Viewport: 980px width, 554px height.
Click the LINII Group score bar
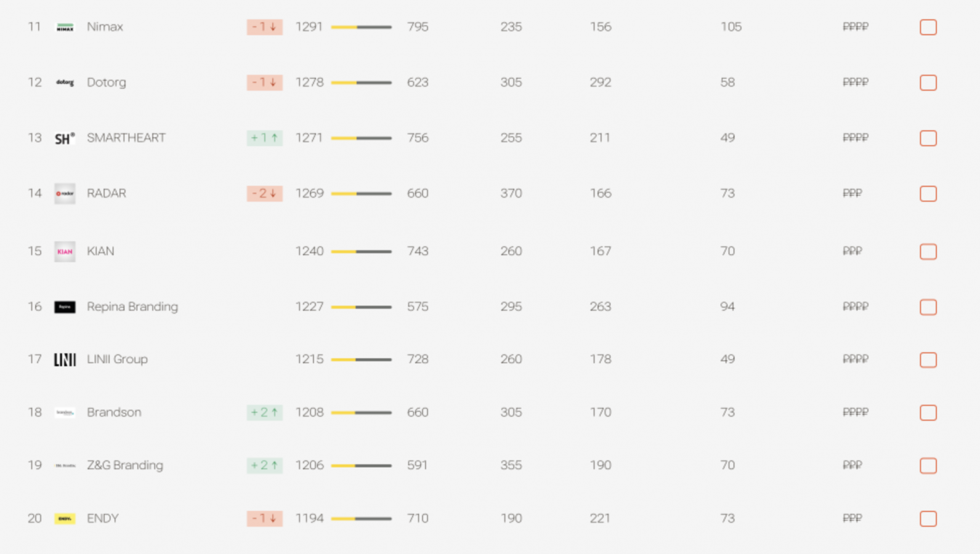tap(361, 359)
